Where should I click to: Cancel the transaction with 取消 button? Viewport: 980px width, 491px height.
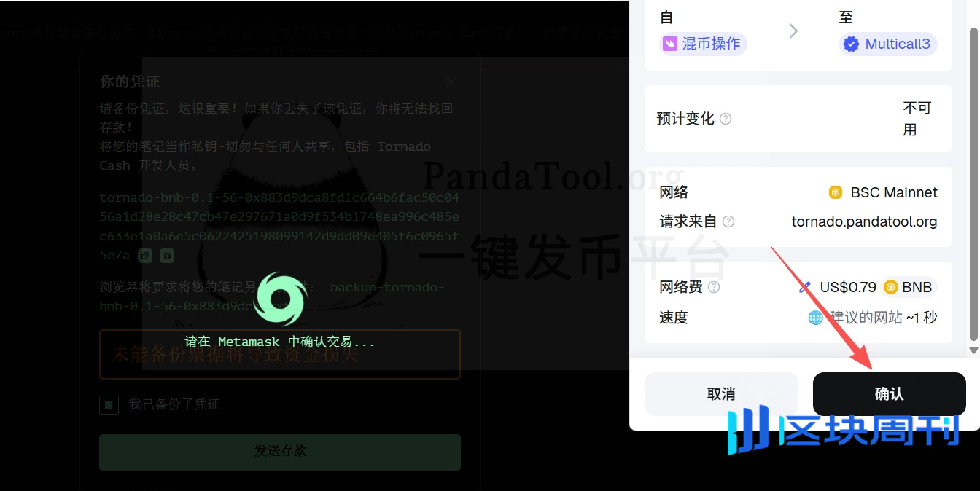721,394
